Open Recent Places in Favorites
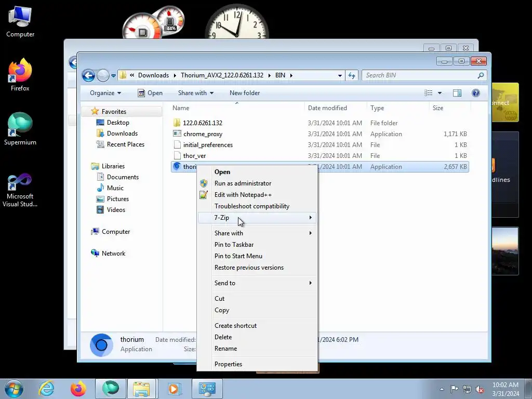 click(x=125, y=144)
